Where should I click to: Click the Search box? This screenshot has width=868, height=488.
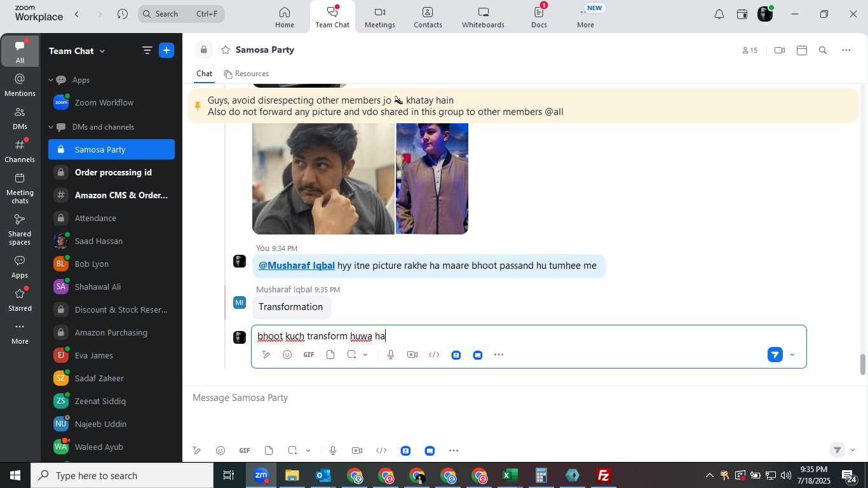coord(181,14)
